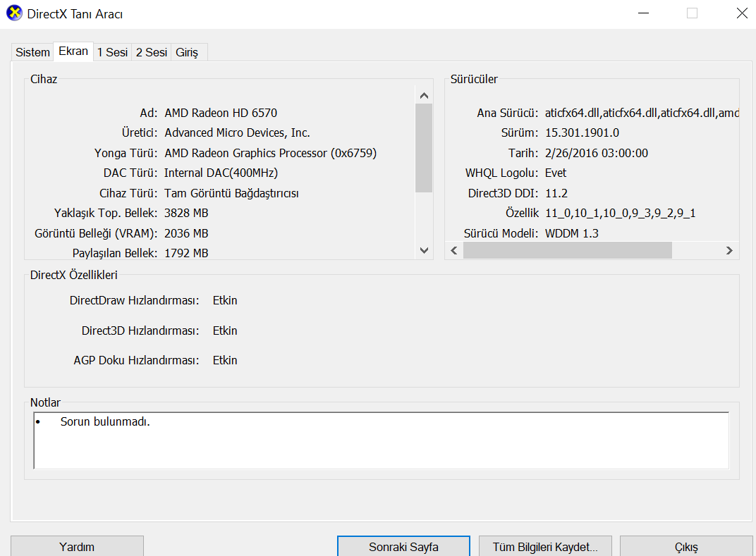Select the Ekran tab
Image resolution: width=756 pixels, height=556 pixels.
tap(73, 51)
